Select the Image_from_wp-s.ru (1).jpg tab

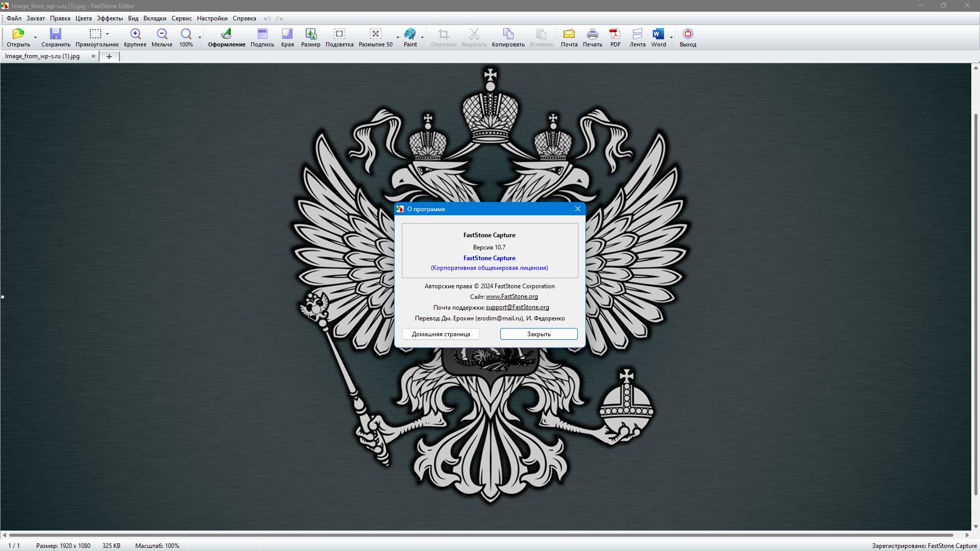[x=43, y=56]
